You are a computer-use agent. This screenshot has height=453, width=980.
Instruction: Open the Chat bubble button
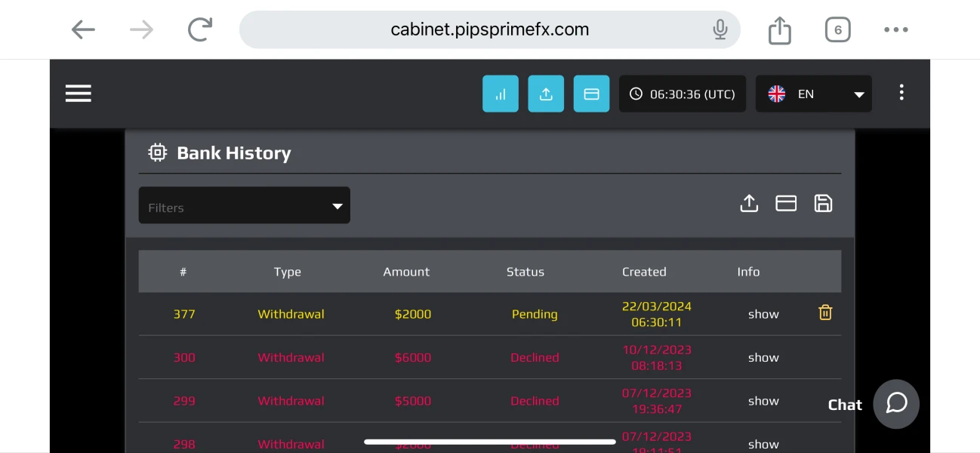(896, 404)
